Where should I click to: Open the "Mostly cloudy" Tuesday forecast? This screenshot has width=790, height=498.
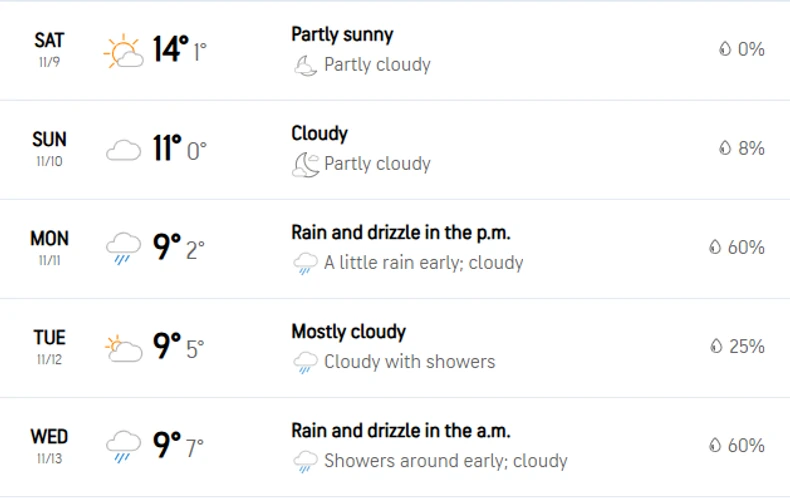pos(348,331)
